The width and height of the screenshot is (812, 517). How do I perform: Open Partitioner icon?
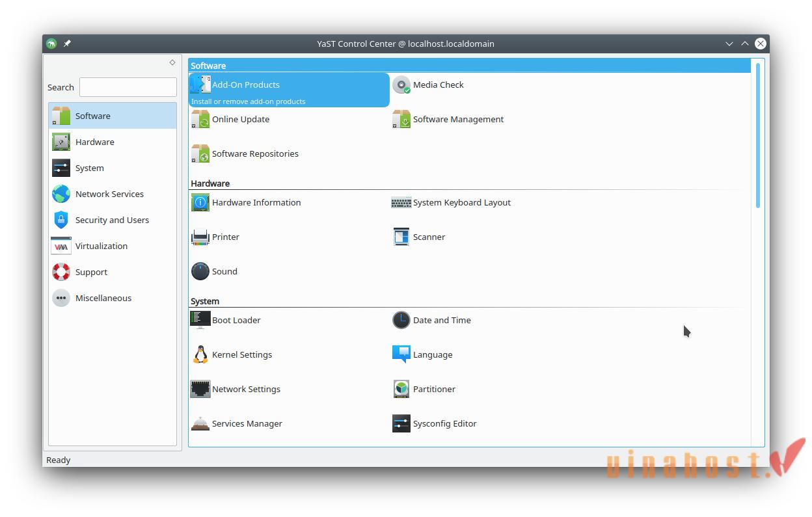point(401,389)
